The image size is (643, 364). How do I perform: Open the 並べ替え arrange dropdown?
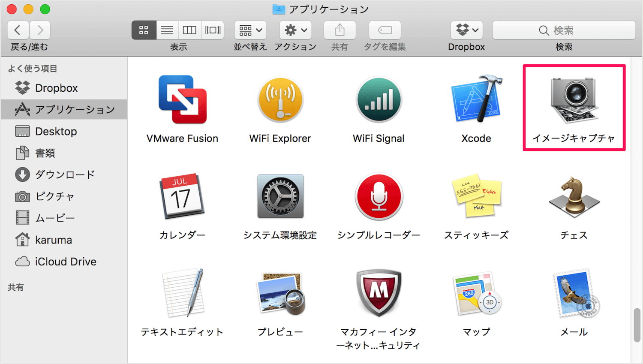(x=250, y=30)
